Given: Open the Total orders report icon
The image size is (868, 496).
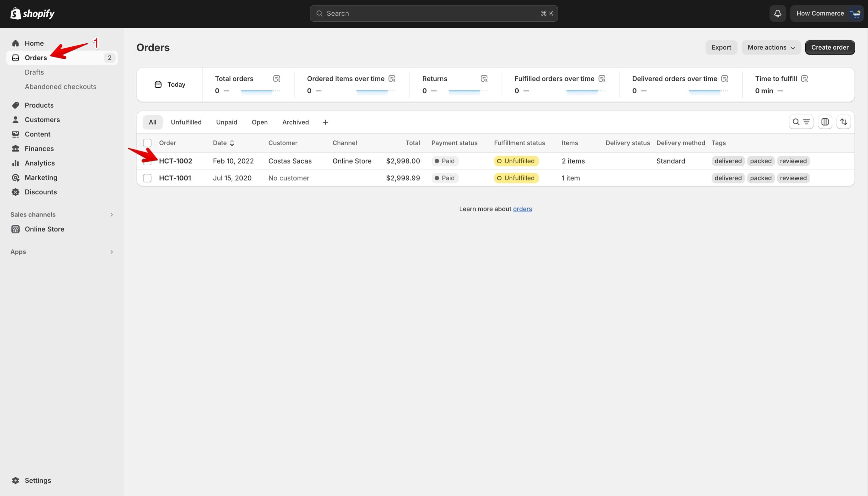Looking at the screenshot, I should coord(276,79).
